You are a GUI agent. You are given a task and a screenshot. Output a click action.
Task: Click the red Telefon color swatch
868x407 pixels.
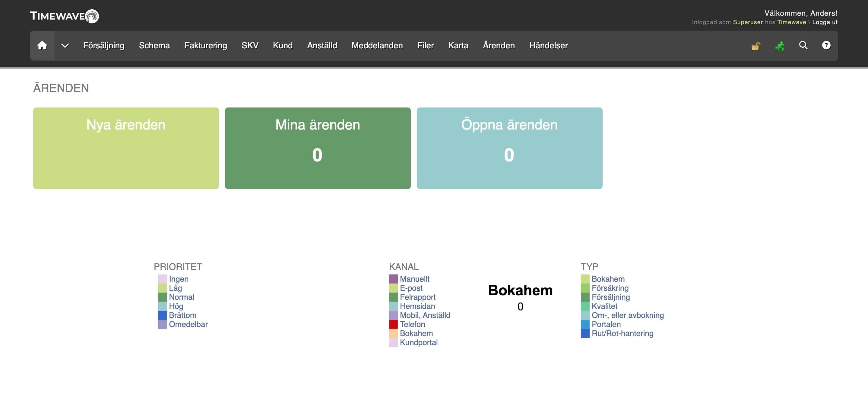[393, 324]
